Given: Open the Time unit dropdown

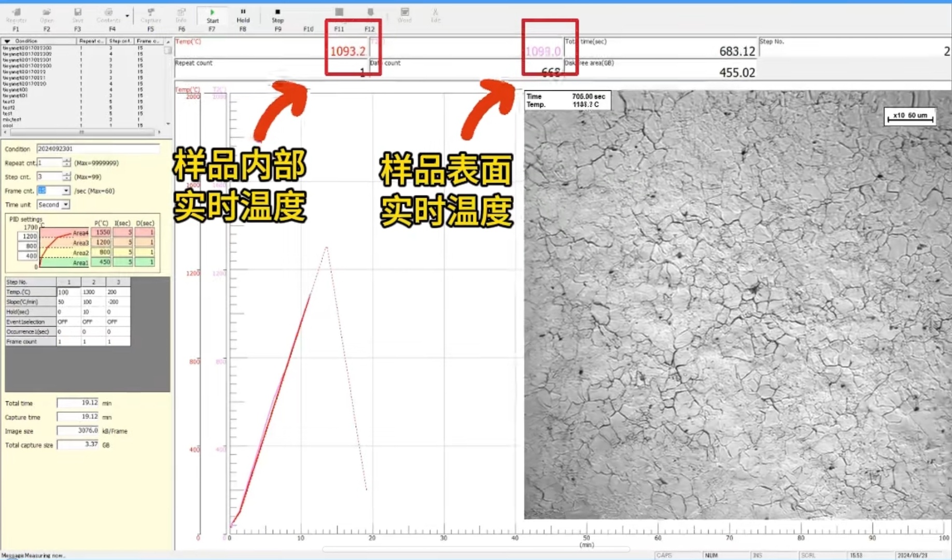Looking at the screenshot, I should (x=66, y=205).
